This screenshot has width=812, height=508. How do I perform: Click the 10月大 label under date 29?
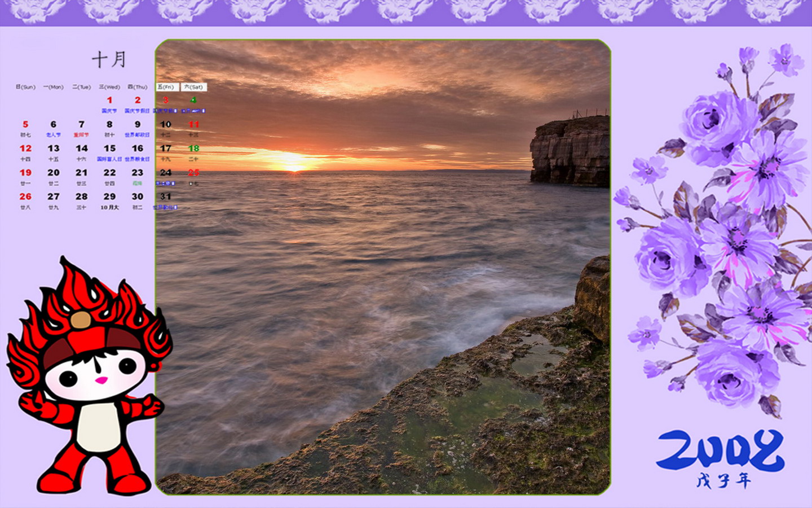coord(109,208)
